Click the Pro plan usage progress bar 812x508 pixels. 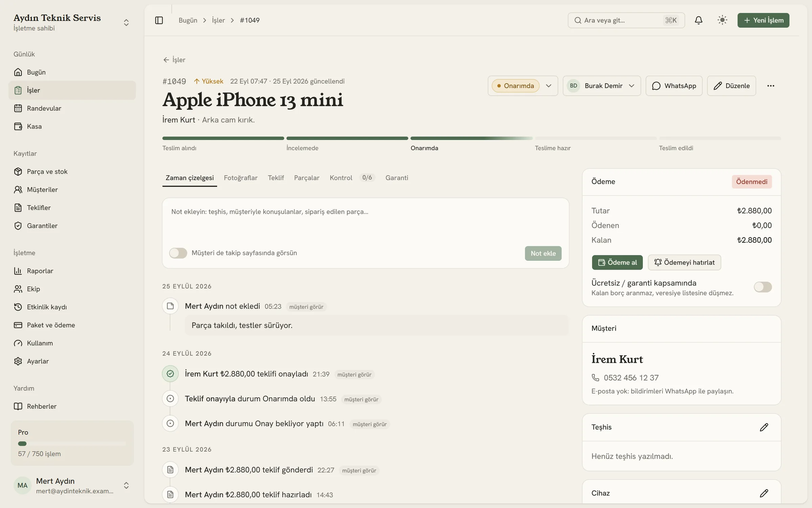(72, 444)
